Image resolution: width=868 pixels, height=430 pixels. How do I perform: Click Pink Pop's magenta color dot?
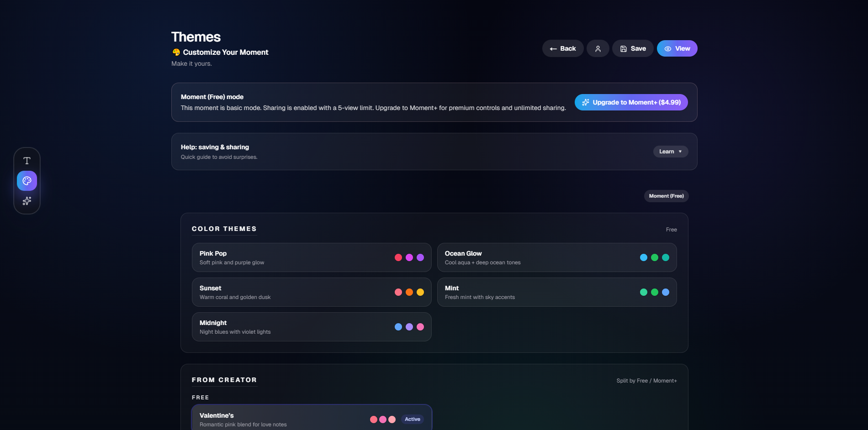pos(409,257)
